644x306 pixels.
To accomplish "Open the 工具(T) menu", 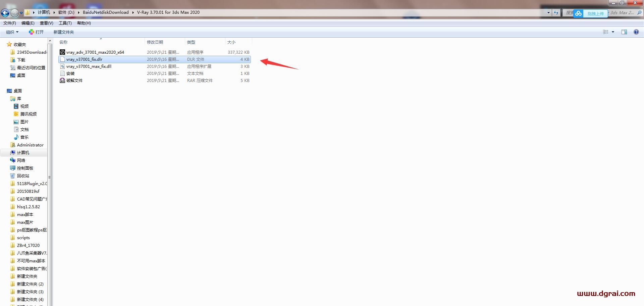I will coord(65,23).
